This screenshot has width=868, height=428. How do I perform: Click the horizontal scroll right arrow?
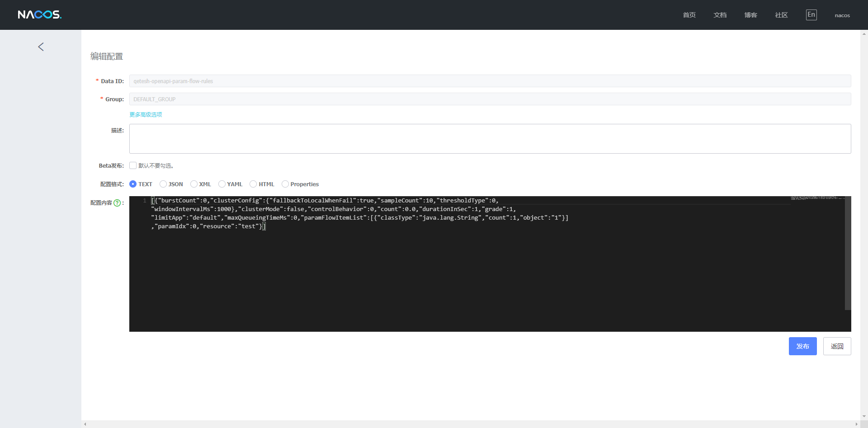point(856,424)
